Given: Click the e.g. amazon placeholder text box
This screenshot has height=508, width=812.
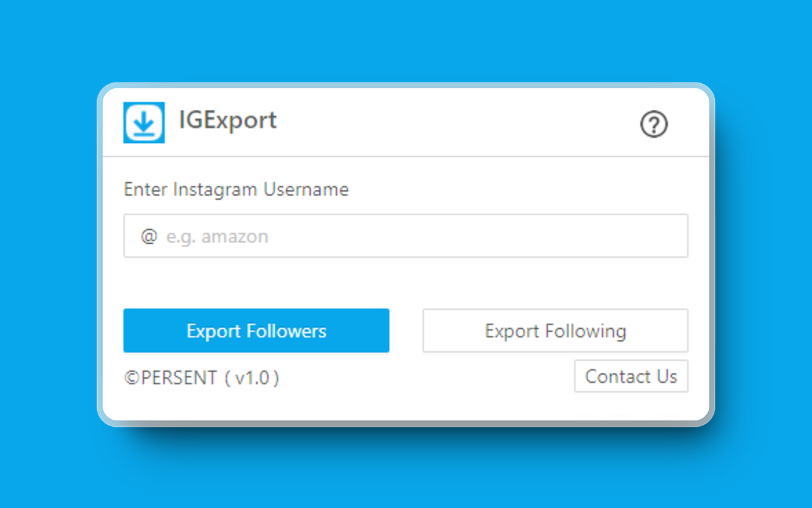Looking at the screenshot, I should (406, 236).
